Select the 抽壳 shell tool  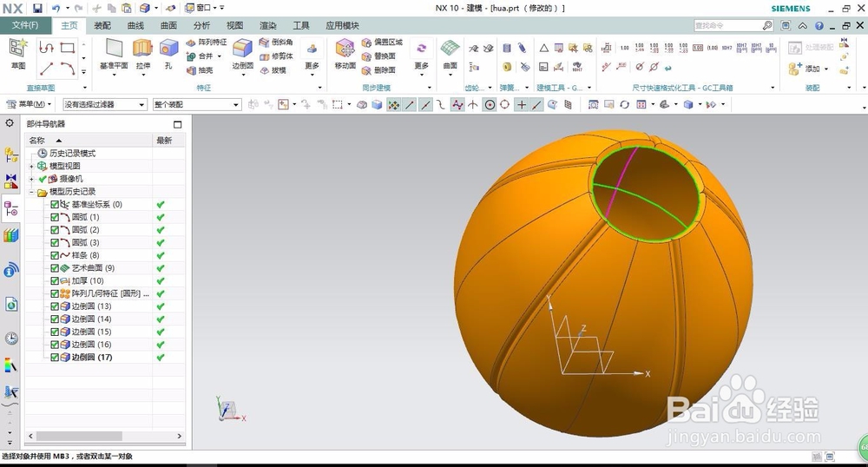click(x=200, y=70)
